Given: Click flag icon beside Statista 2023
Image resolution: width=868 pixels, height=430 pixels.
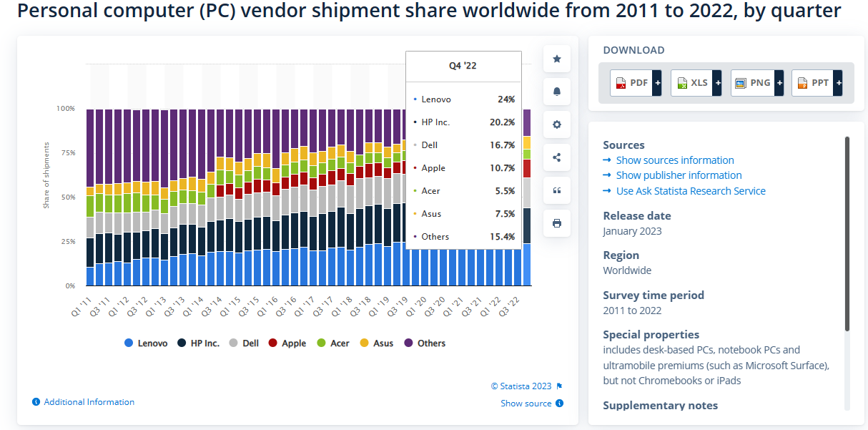Looking at the screenshot, I should point(560,386).
